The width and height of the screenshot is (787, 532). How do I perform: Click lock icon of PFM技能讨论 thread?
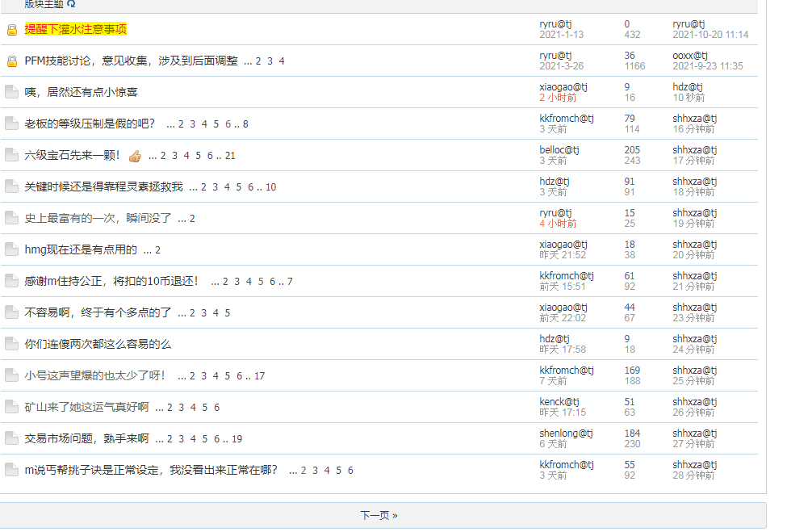point(12,61)
